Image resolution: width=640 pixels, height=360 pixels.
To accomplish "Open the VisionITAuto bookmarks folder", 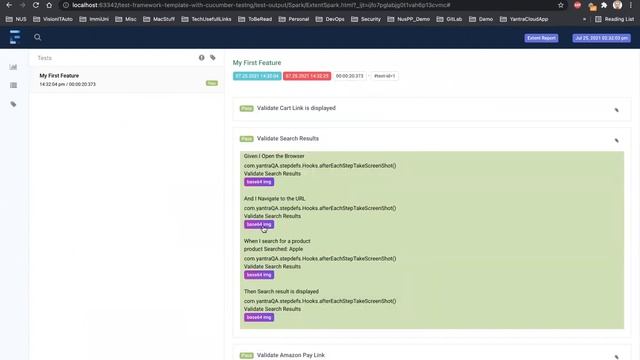I will (x=53, y=19).
